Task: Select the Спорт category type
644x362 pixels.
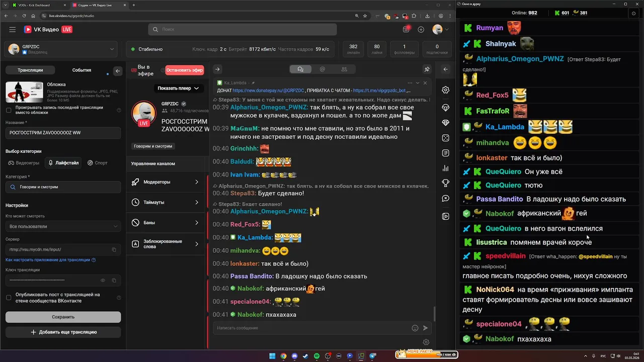Action: (97, 163)
